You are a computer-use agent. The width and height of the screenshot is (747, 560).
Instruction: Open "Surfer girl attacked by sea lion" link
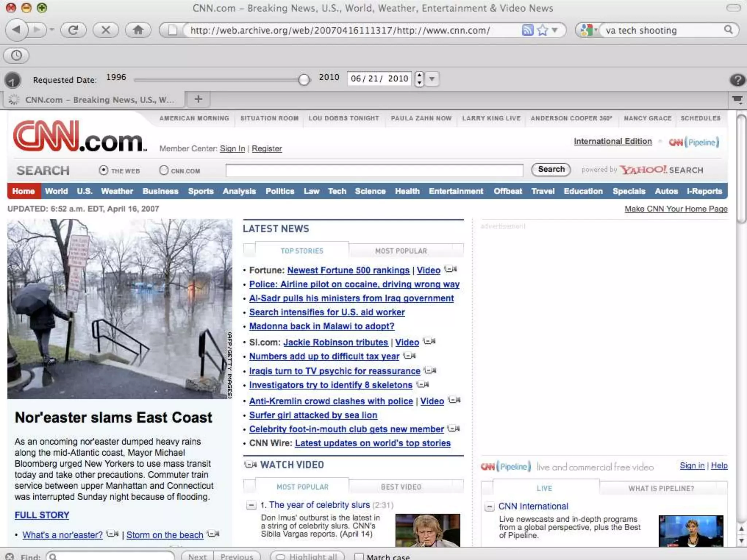313,415
